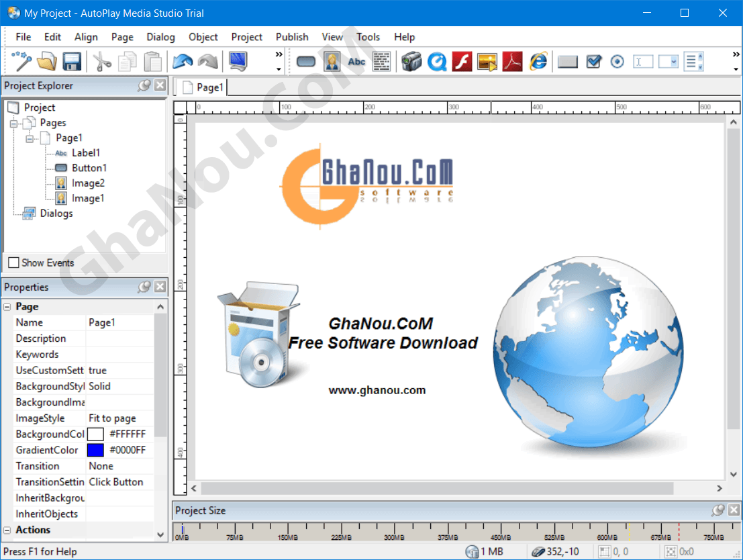Pin or unpin the Project Explorer panel
Screen dimensions: 743x560
[144, 85]
